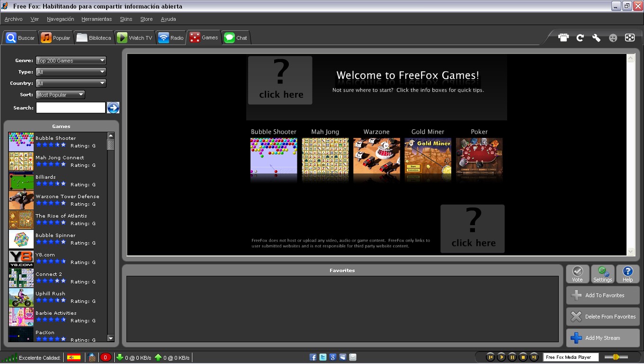Image resolution: width=644 pixels, height=364 pixels.
Task: Click the green upload arrow icon
Action: [158, 357]
